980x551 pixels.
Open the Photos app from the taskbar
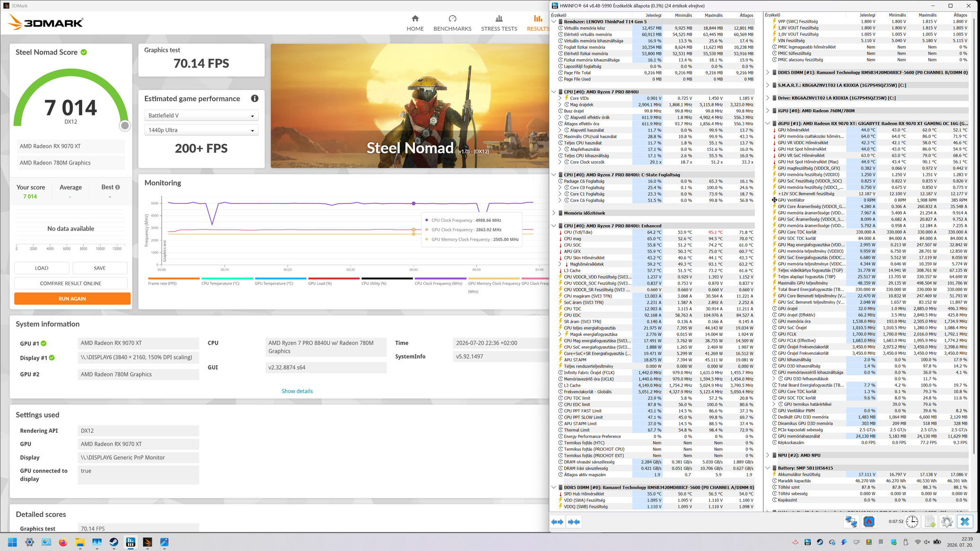[164, 542]
